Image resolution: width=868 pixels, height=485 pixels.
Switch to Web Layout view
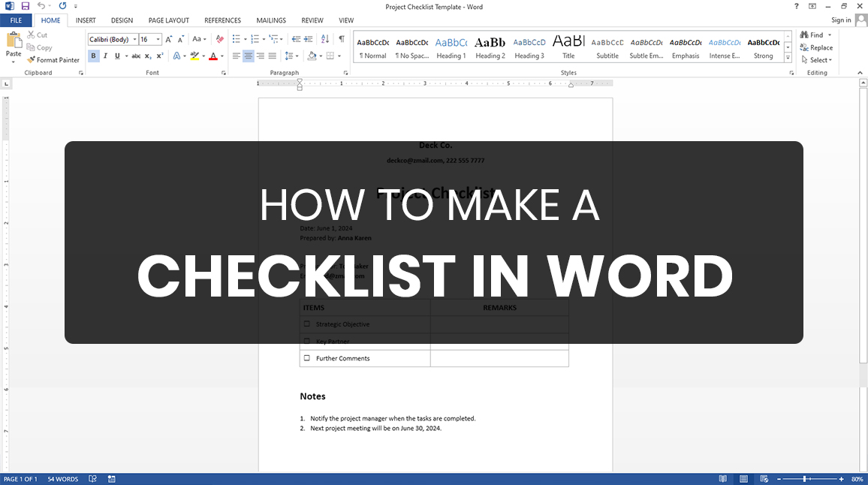764,479
